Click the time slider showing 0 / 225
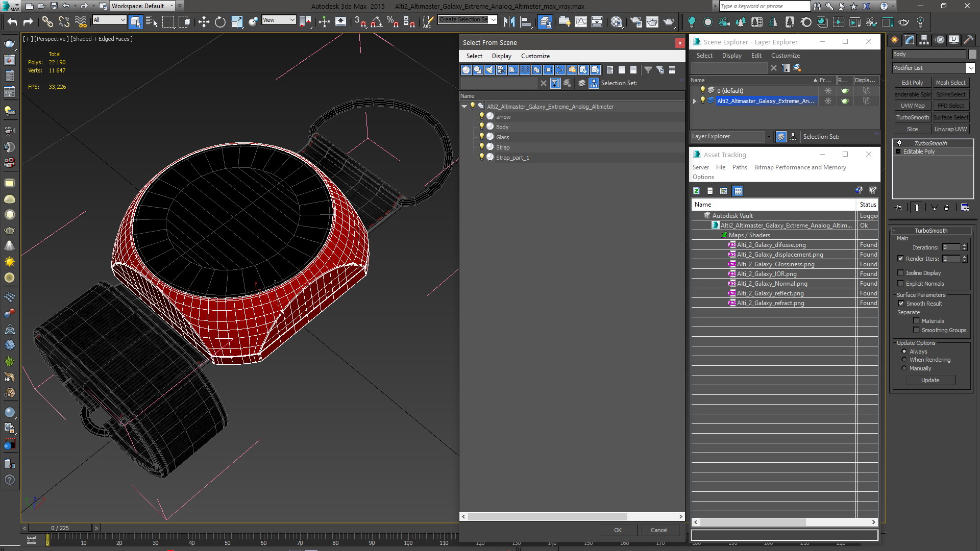980x551 pixels. [x=60, y=528]
